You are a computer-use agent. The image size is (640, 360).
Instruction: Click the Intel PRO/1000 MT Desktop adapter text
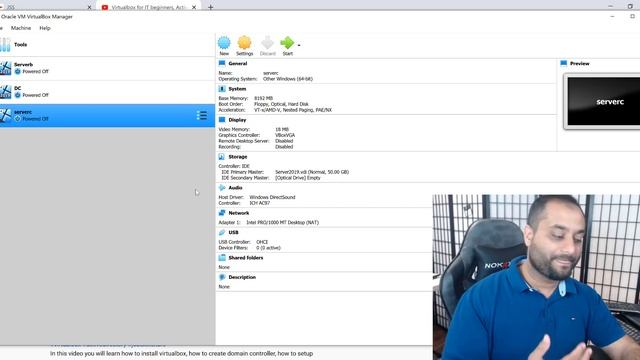click(282, 222)
